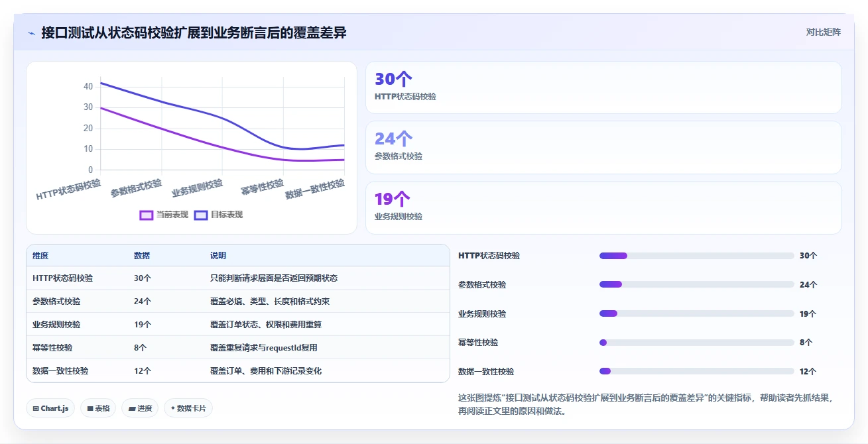Click the 维度 column header
The width and height of the screenshot is (868, 444).
[x=40, y=256]
